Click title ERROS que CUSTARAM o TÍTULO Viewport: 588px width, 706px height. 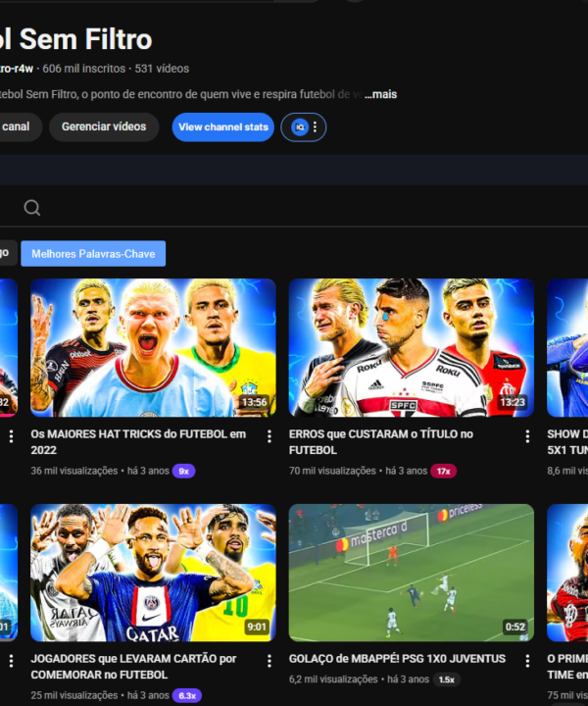(x=380, y=442)
